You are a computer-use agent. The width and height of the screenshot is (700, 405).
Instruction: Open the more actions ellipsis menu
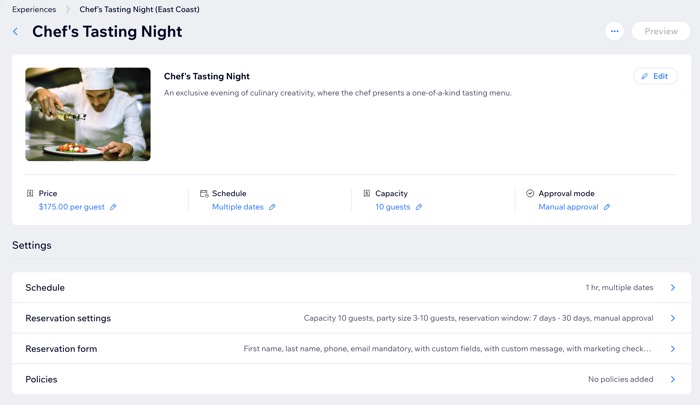(614, 31)
